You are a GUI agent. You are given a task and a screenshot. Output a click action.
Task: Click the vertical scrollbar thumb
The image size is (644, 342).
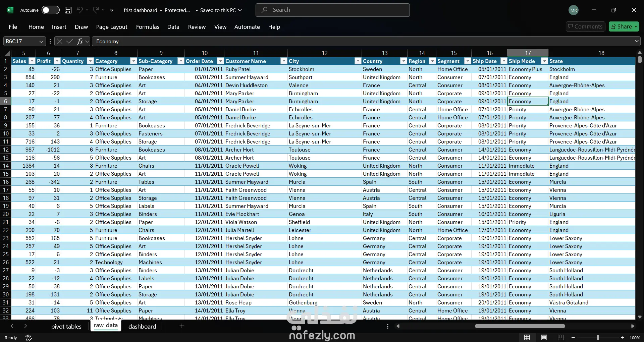[x=640, y=59]
